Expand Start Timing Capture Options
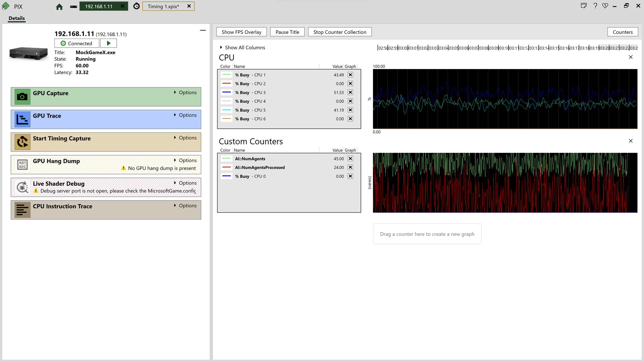Viewport: 644px width, 362px height. [x=185, y=138]
